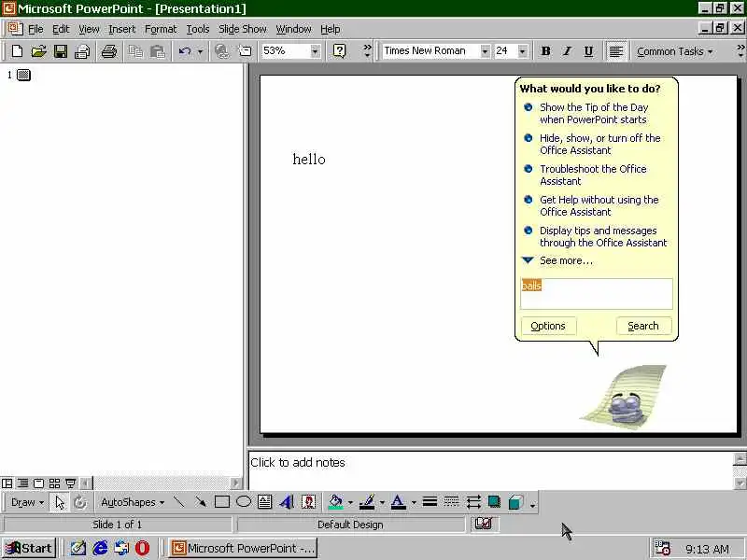
Task: Click the Insert Hyperlink globe icon
Action: (221, 51)
